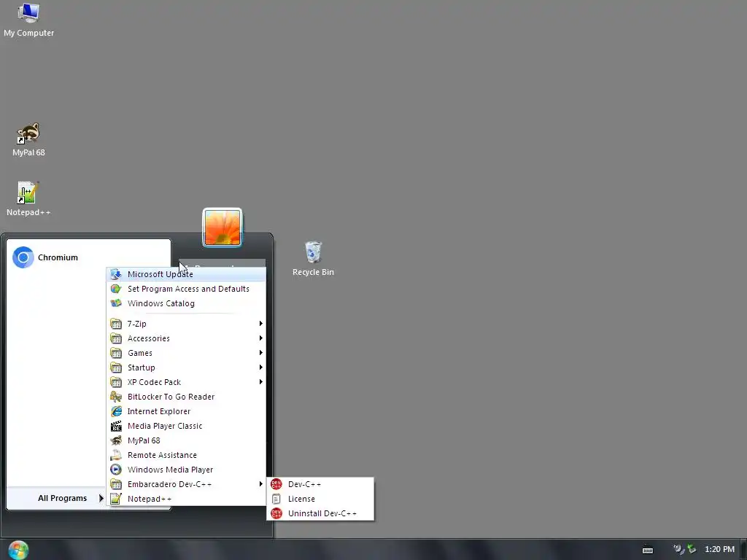Click the Uninstall Dev-C++ icon

pyautogui.click(x=276, y=513)
